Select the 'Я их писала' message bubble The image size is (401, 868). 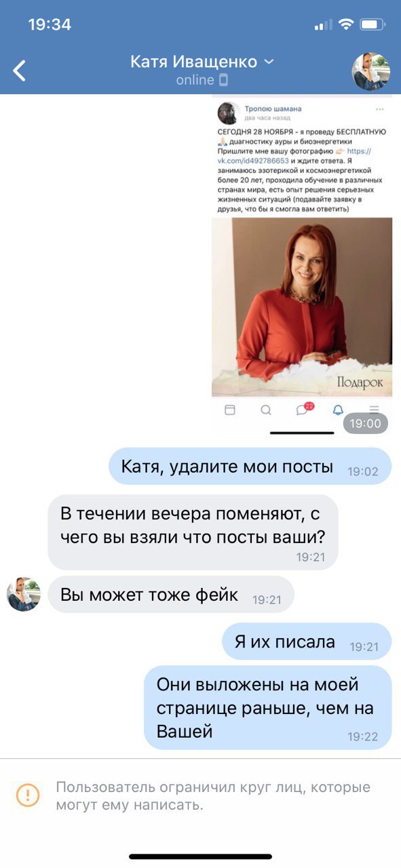coord(307,642)
